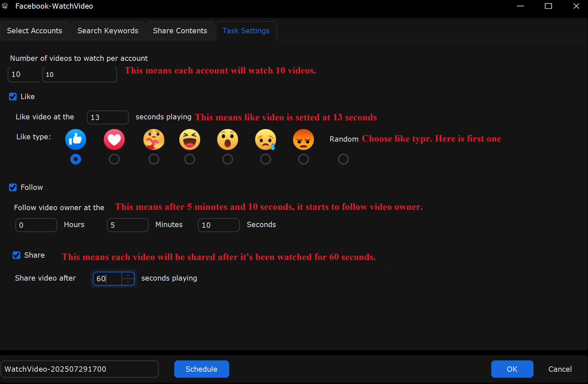The width and height of the screenshot is (588, 384).
Task: Click the Seconds field showing 10
Action: (219, 225)
